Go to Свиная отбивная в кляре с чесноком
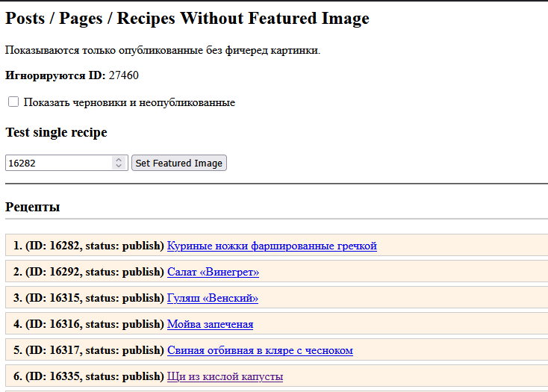 [x=260, y=350]
